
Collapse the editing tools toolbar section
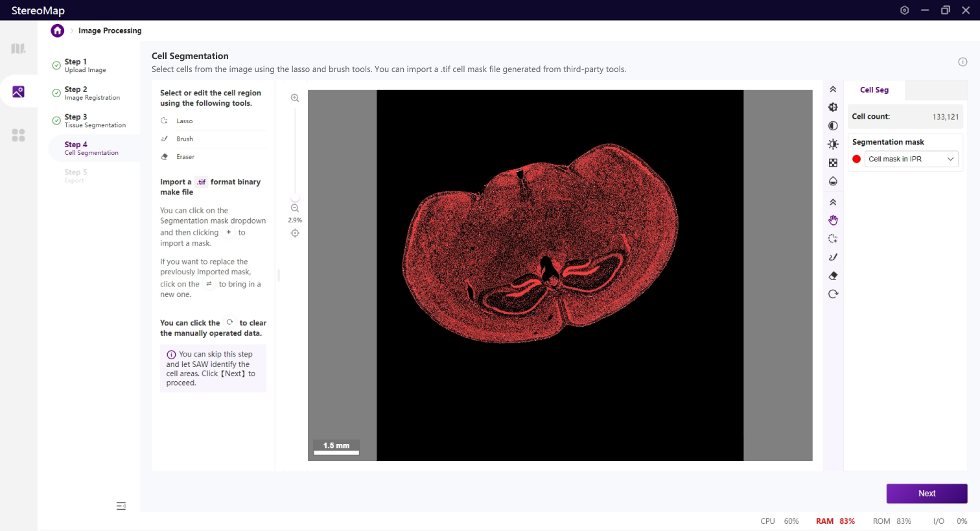[x=833, y=202]
